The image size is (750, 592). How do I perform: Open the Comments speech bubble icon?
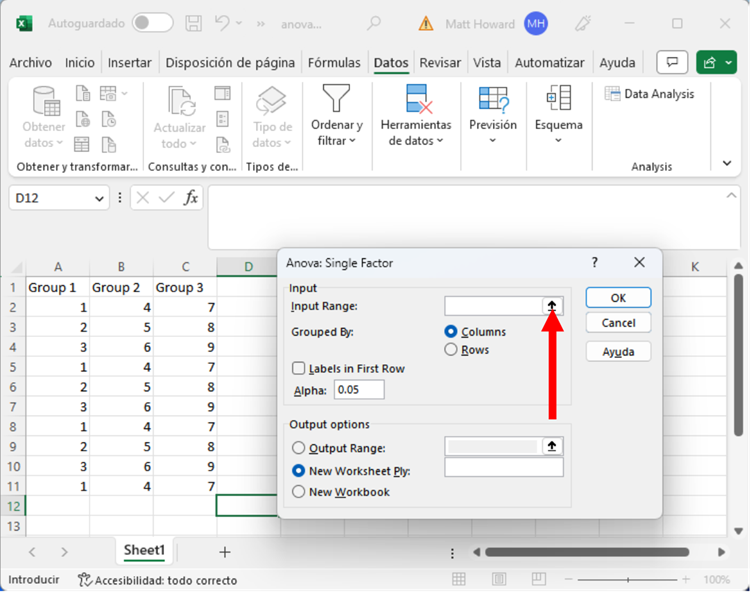click(x=671, y=62)
